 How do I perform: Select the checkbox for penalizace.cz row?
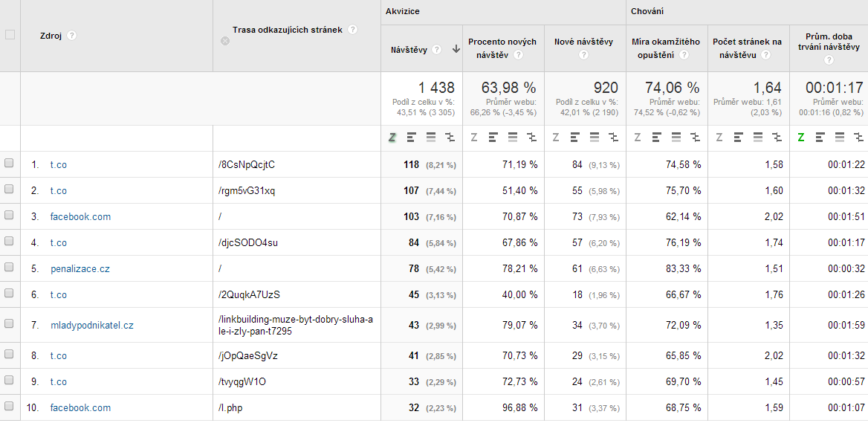10,268
